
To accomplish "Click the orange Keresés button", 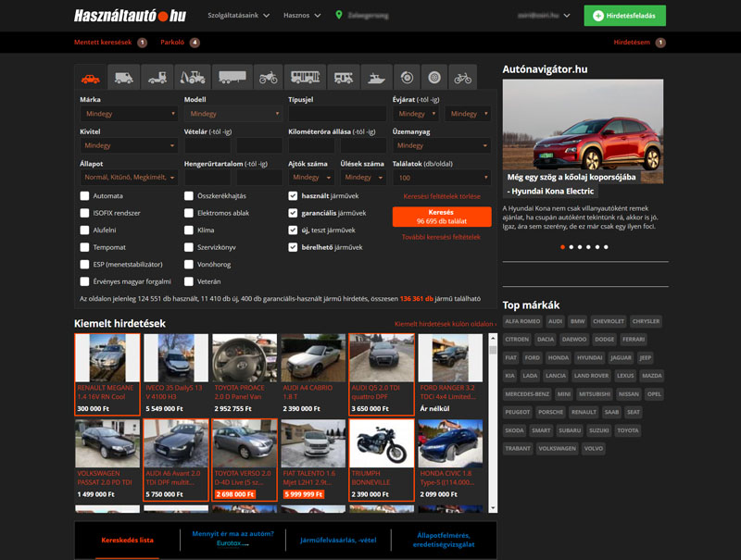I will 442,217.
